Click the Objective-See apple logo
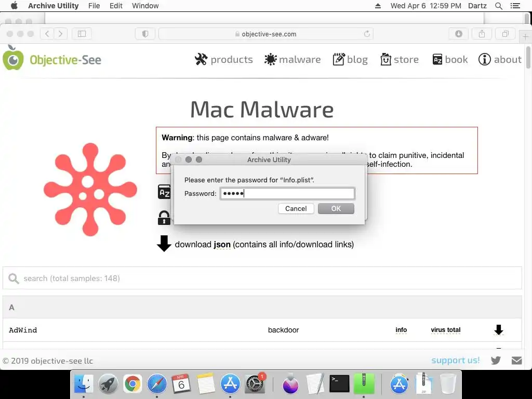The height and width of the screenshot is (399, 532). coord(13,58)
